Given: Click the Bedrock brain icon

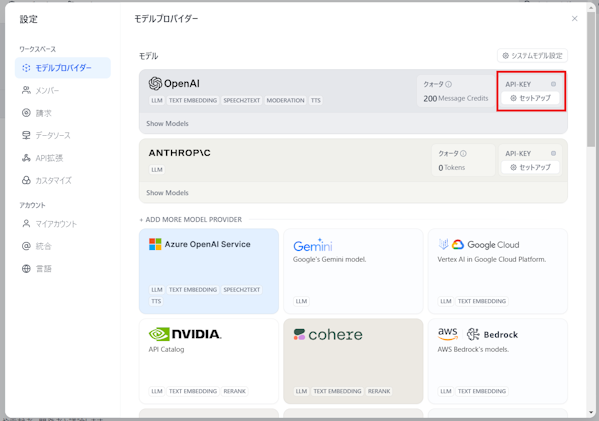Looking at the screenshot, I should (473, 334).
